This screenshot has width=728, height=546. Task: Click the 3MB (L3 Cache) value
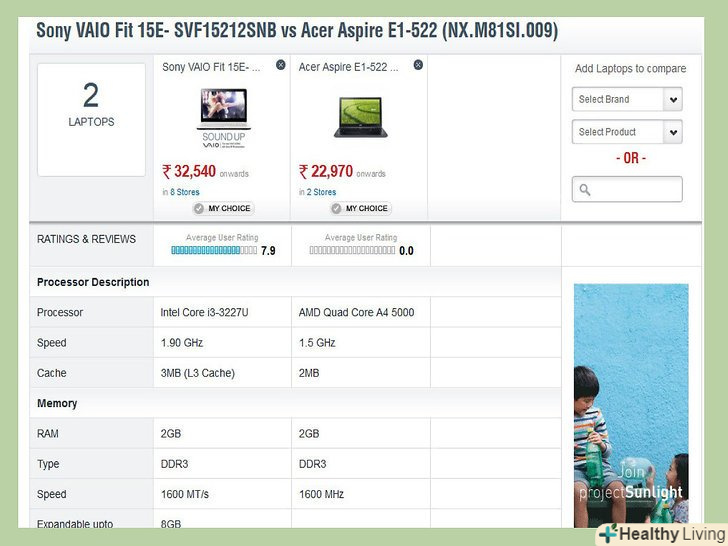[x=198, y=373]
